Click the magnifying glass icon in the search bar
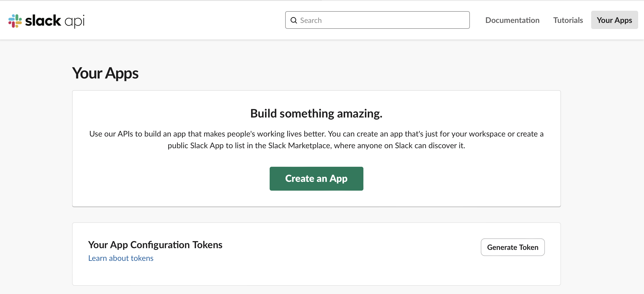 (x=294, y=20)
